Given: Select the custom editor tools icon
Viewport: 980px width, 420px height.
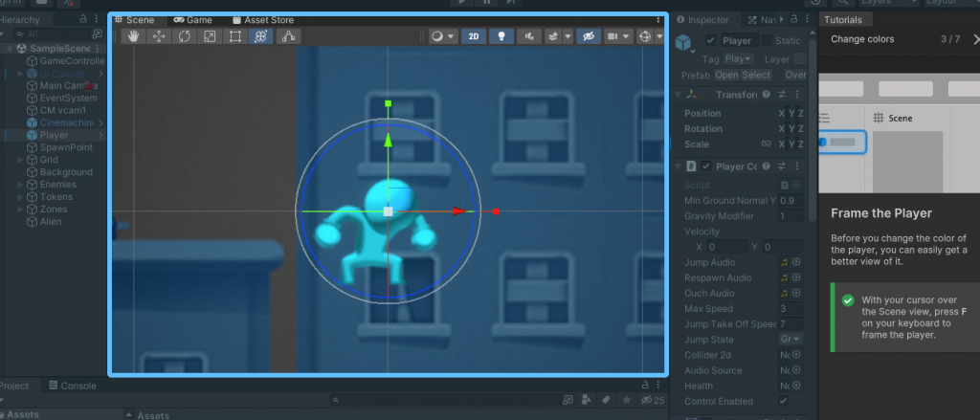Looking at the screenshot, I should click(x=288, y=36).
